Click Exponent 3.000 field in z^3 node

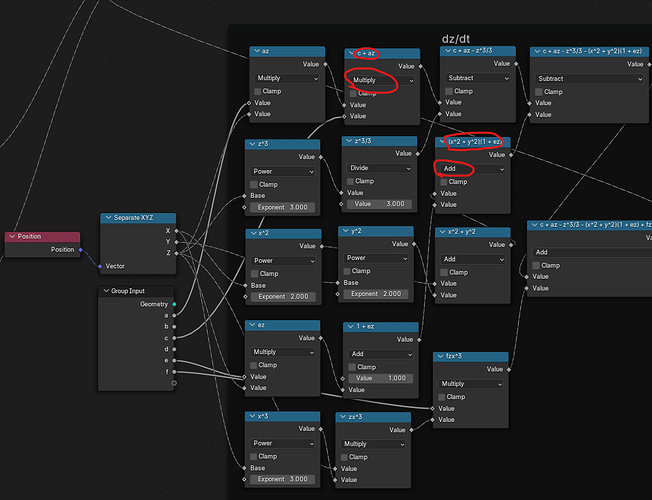click(282, 207)
